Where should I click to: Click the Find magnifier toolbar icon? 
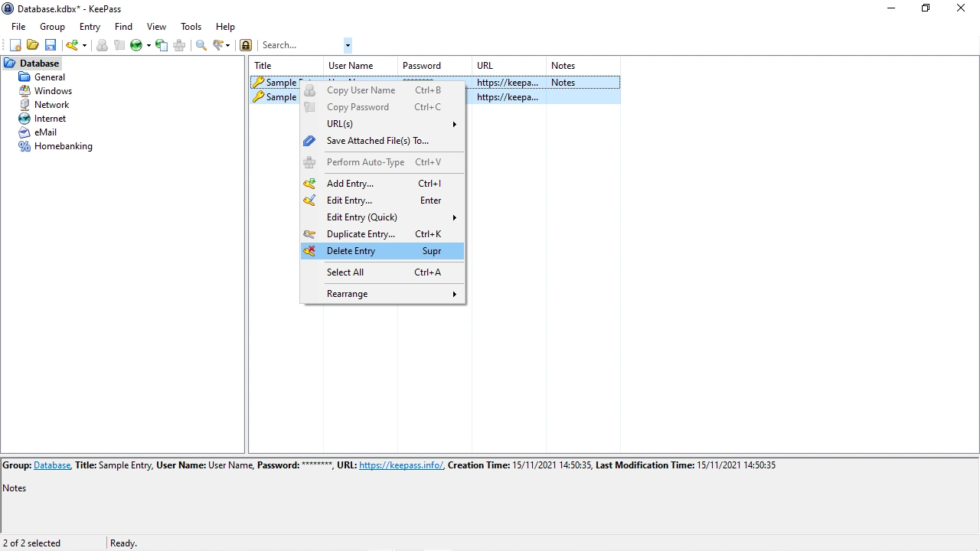click(201, 45)
